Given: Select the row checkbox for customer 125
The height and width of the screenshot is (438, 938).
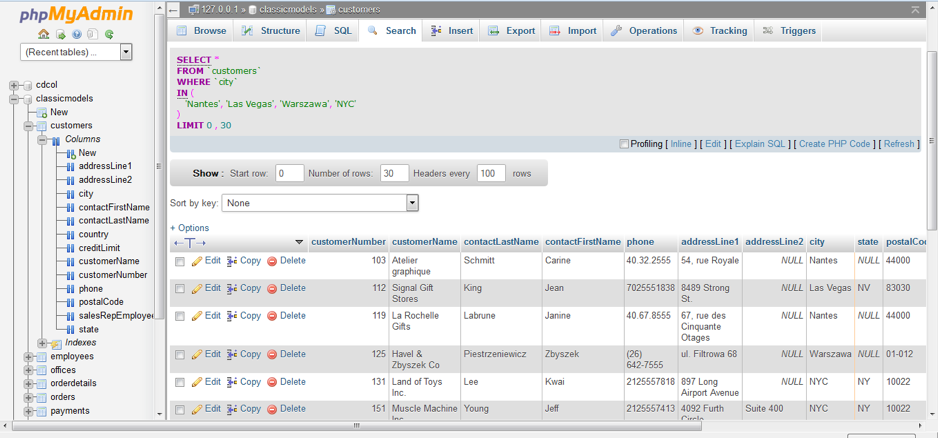Looking at the screenshot, I should [x=180, y=355].
